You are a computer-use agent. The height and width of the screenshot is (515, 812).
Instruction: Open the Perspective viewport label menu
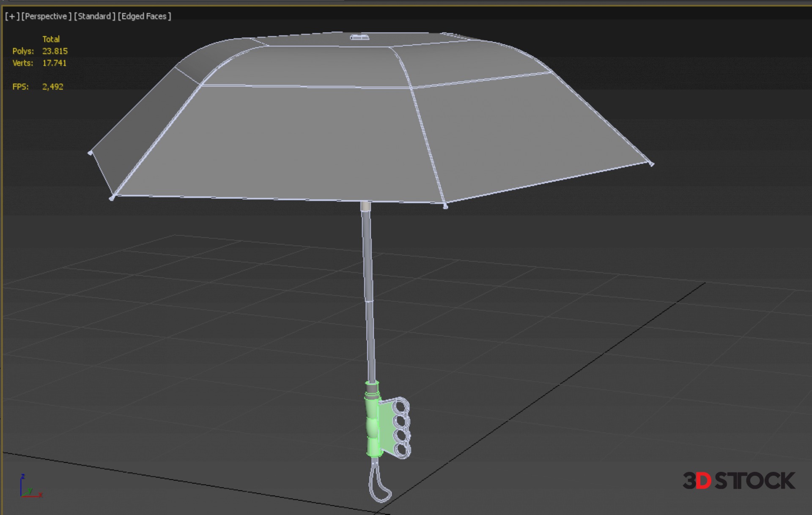coord(46,16)
